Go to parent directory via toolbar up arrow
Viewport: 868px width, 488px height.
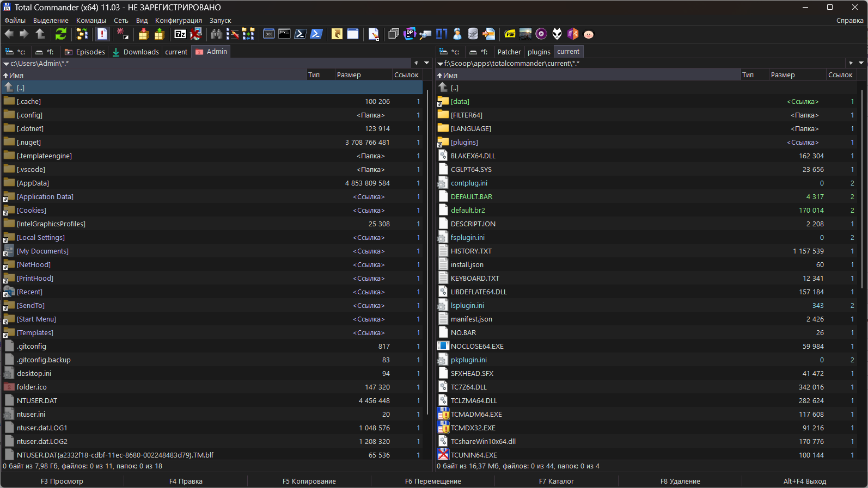point(40,34)
